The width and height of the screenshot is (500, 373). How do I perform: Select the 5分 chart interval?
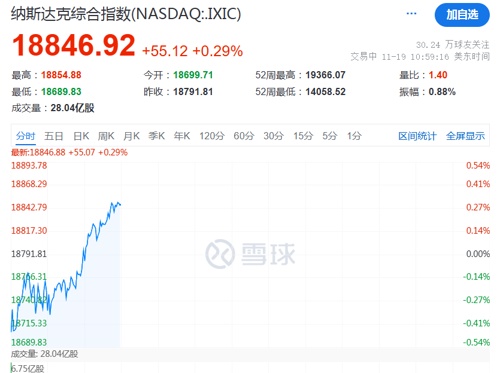click(330, 136)
